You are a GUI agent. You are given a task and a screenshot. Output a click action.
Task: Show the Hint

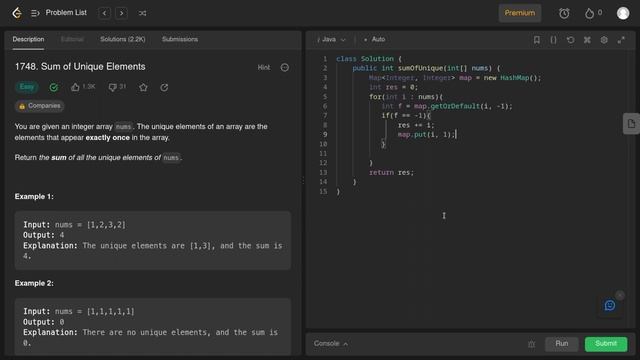[264, 67]
